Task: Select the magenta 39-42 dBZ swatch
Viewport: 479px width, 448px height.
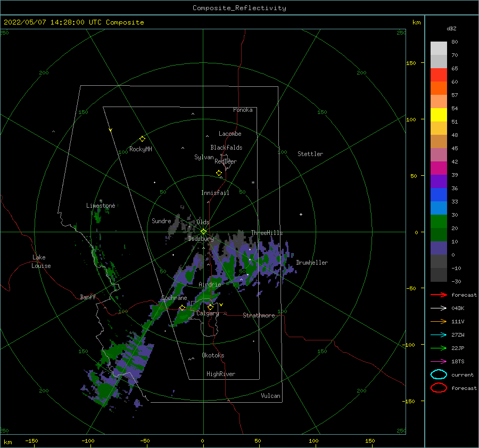Action: (439, 168)
